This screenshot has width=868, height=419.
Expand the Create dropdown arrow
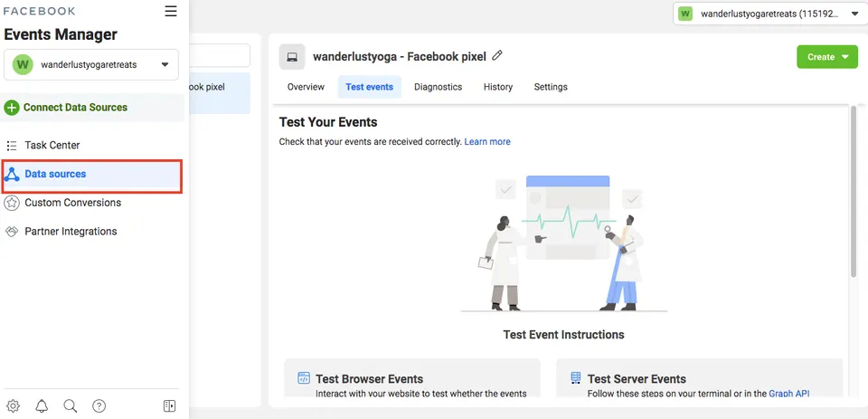point(845,56)
